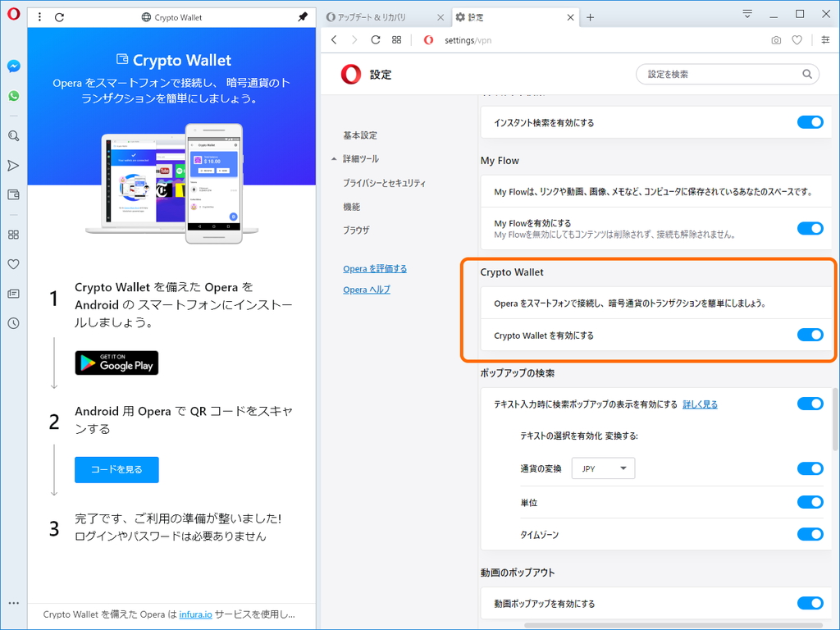Disable the Crypto Wallet を有効にする toggle
Image resolution: width=840 pixels, height=630 pixels.
coord(810,335)
